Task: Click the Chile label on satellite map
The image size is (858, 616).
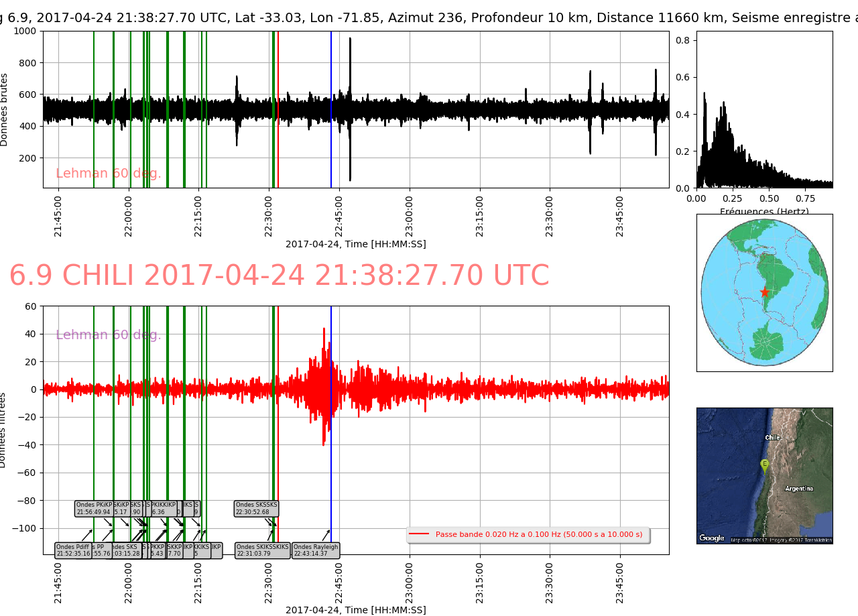Action: point(773,438)
